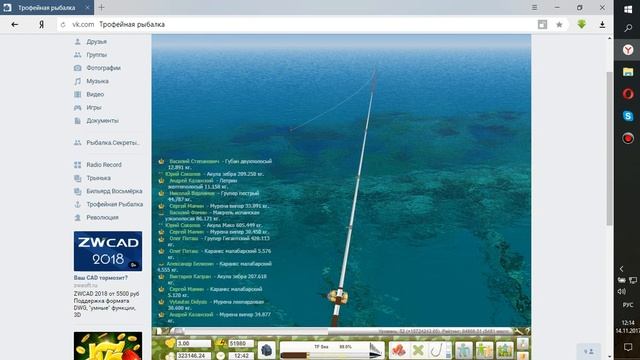Image resolution: width=640 pixels, height=360 pixels.
Task: Click the Музыка note icon
Action: [x=78, y=81]
